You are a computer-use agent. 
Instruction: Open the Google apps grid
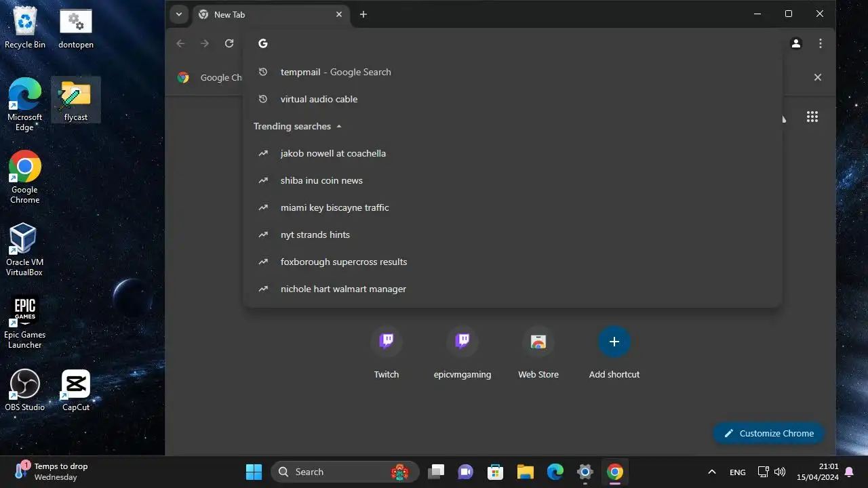(x=812, y=117)
